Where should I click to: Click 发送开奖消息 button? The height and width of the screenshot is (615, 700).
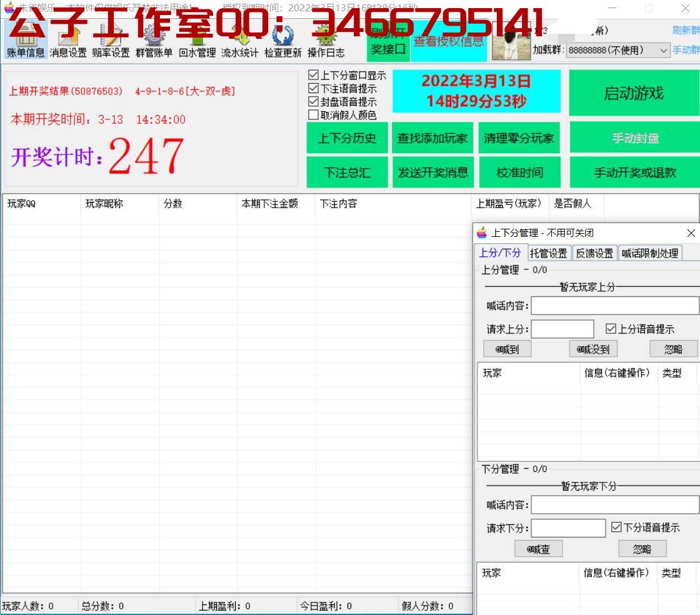[x=432, y=172]
